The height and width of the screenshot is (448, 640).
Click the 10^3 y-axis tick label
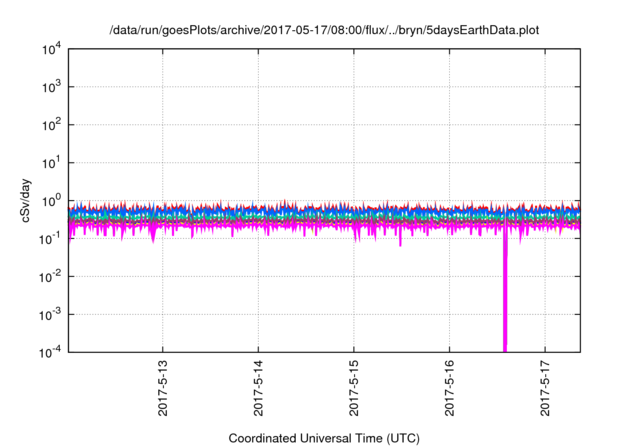pos(51,87)
